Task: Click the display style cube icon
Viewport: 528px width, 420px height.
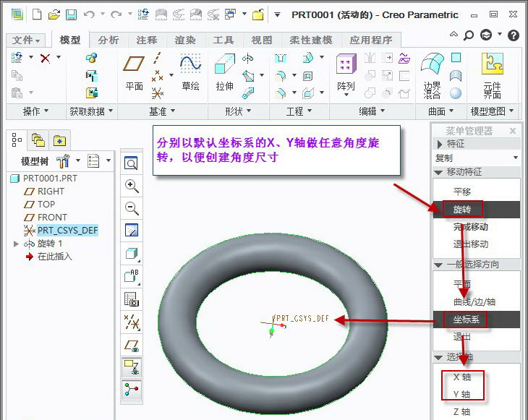Action: click(132, 254)
